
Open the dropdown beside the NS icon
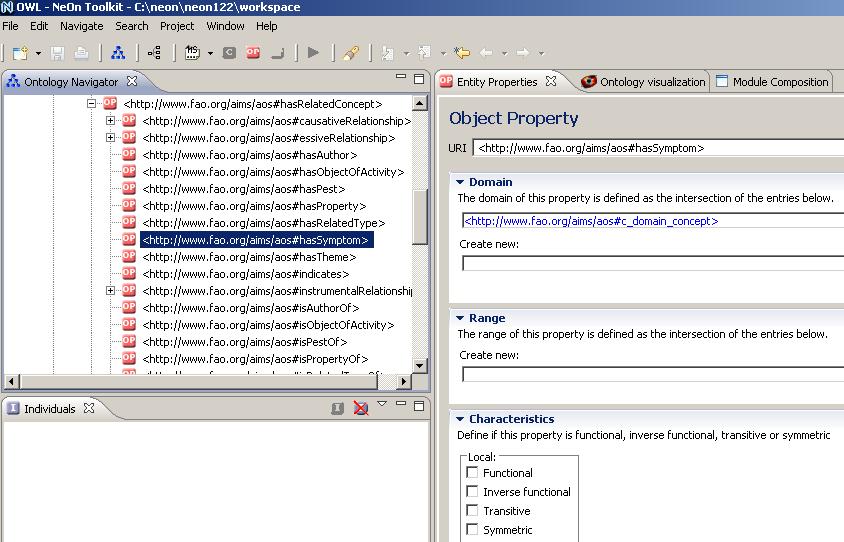pos(210,53)
